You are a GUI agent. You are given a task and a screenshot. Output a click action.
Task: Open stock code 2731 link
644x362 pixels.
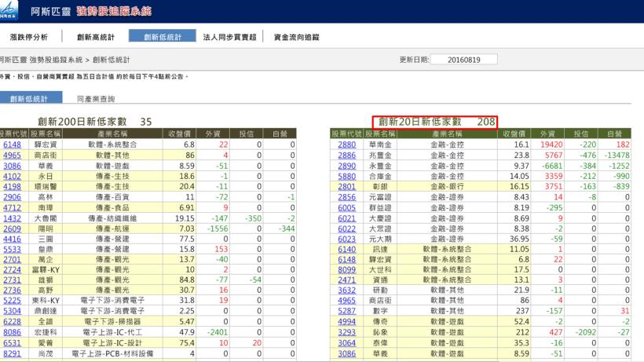pos(12,280)
